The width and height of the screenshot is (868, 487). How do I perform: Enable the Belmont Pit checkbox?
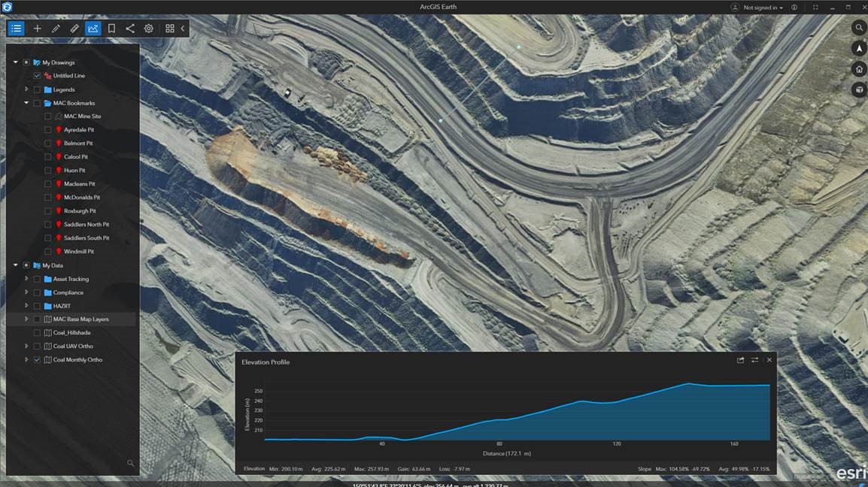[x=47, y=144]
